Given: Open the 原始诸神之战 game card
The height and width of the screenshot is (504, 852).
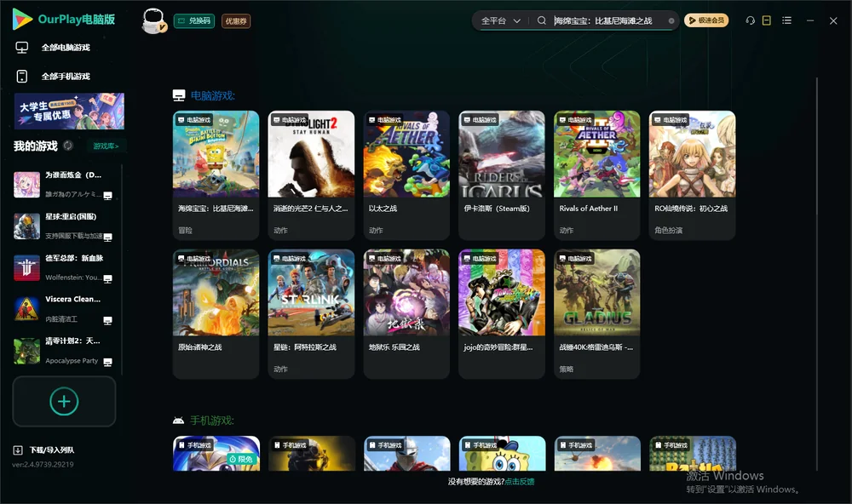Looking at the screenshot, I should pyautogui.click(x=216, y=313).
